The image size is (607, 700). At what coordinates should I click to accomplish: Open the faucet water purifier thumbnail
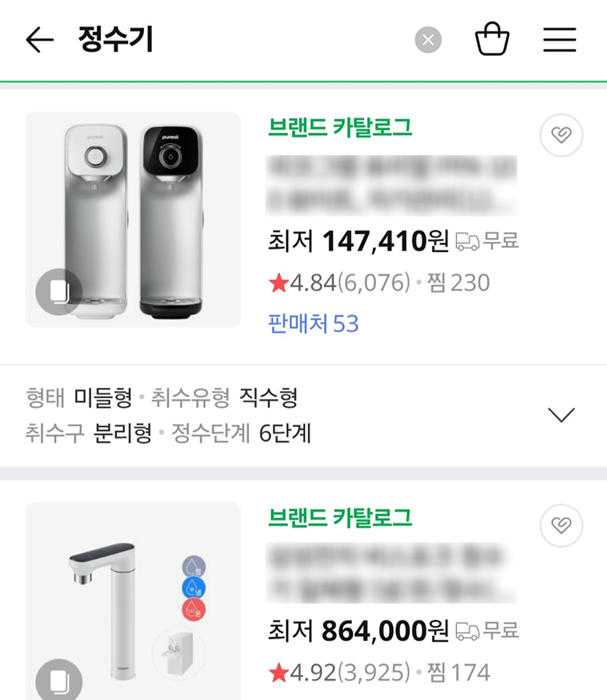click(x=133, y=599)
